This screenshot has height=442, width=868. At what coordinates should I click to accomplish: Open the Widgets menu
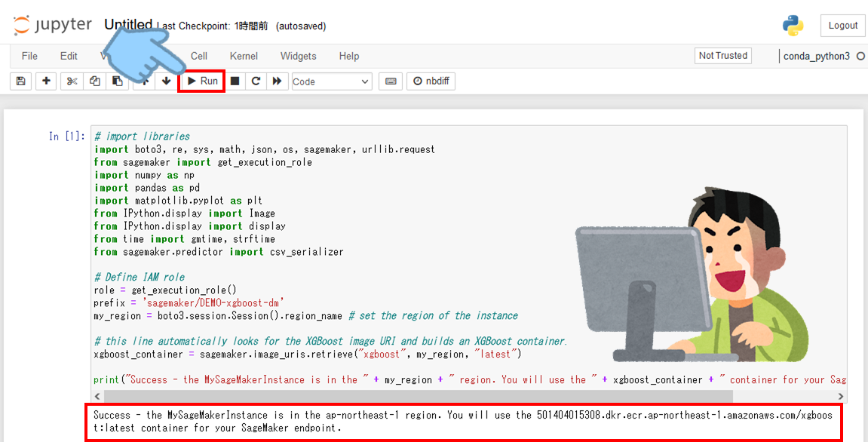coord(299,56)
